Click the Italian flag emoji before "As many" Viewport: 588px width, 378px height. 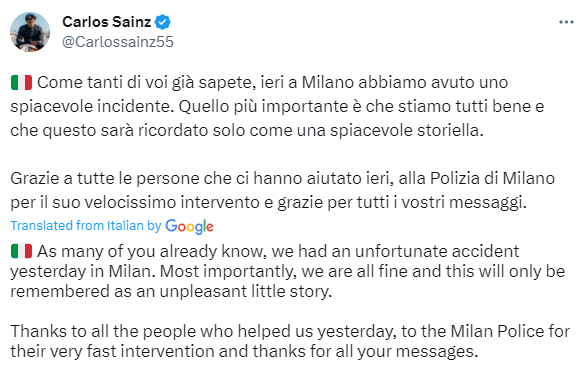click(21, 251)
